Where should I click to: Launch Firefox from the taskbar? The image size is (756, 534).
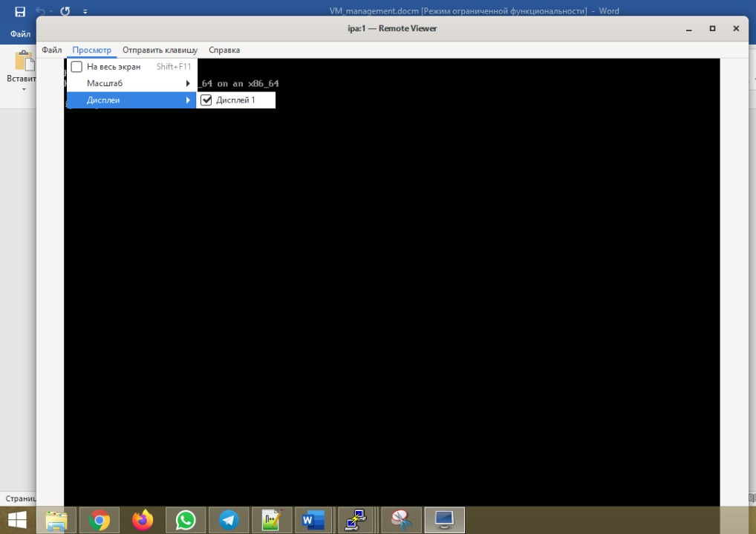[x=142, y=521]
